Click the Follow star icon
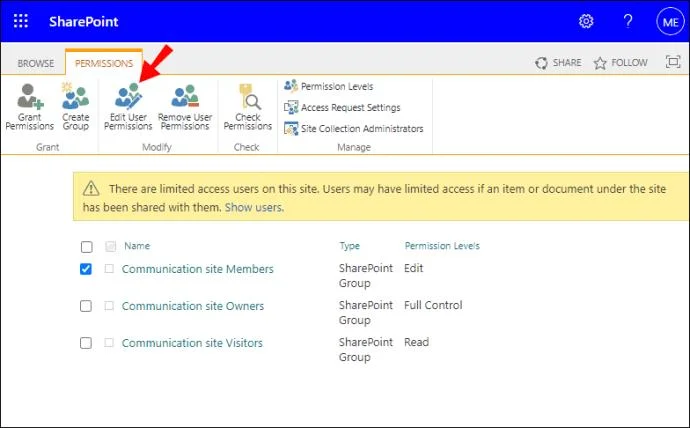690x428 pixels. [600, 63]
